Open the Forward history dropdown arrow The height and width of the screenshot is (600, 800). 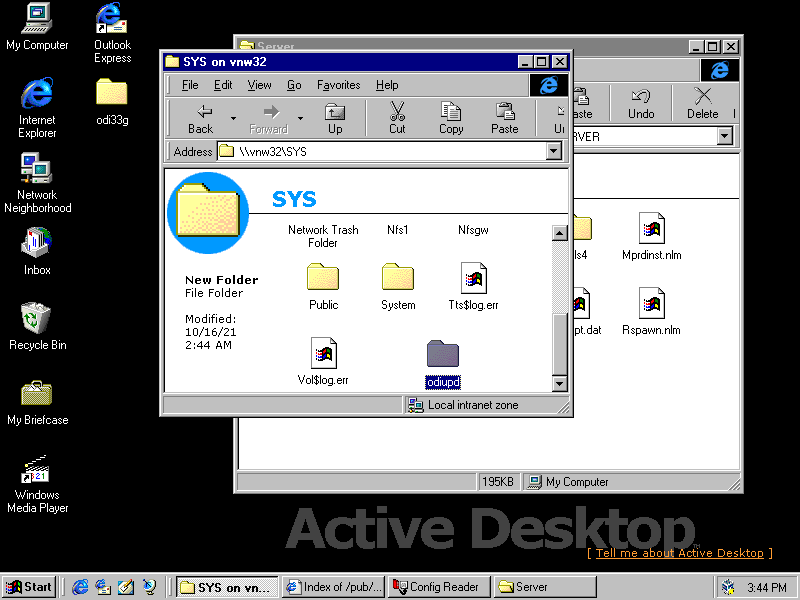(301, 119)
